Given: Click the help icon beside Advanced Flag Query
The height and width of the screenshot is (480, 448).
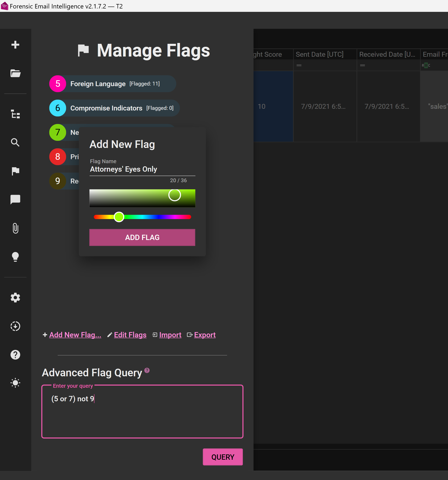Looking at the screenshot, I should [147, 370].
